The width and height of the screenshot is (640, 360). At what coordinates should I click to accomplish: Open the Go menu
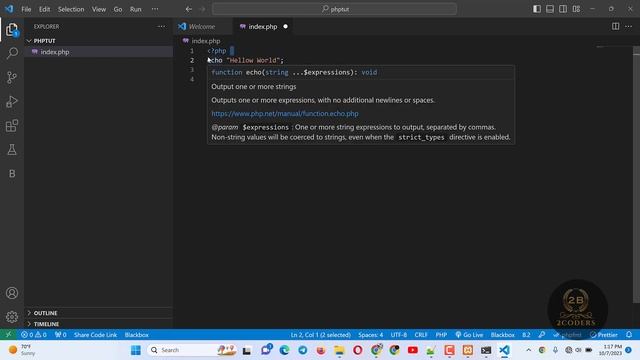tap(118, 9)
